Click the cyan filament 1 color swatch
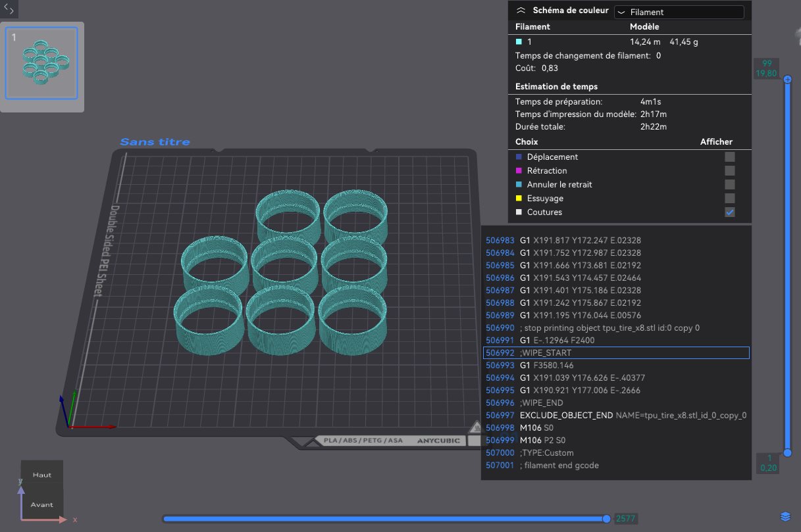This screenshot has height=532, width=801. (519, 41)
